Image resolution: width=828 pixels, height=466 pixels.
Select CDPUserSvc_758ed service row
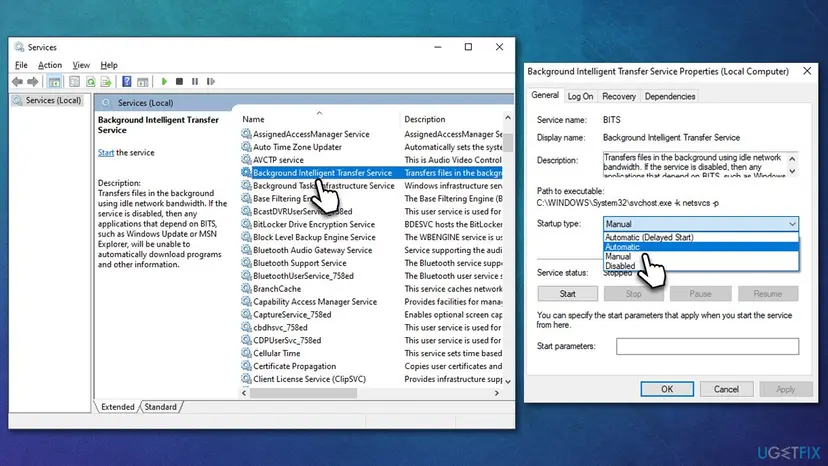point(371,340)
